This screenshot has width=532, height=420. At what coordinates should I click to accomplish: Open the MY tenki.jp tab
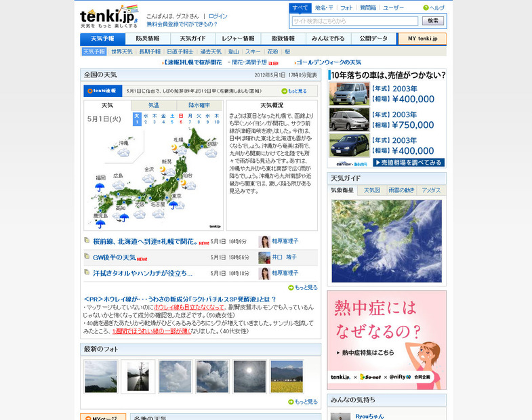pos(422,39)
